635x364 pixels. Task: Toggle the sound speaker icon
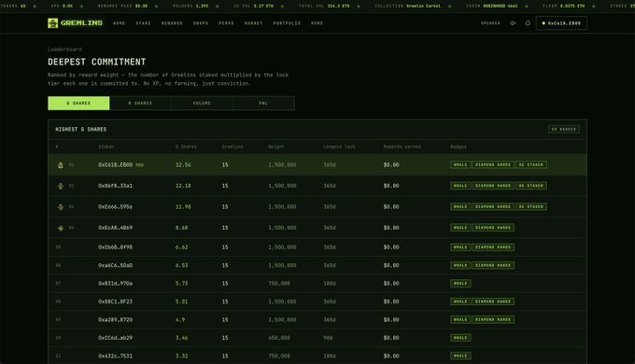pos(513,23)
